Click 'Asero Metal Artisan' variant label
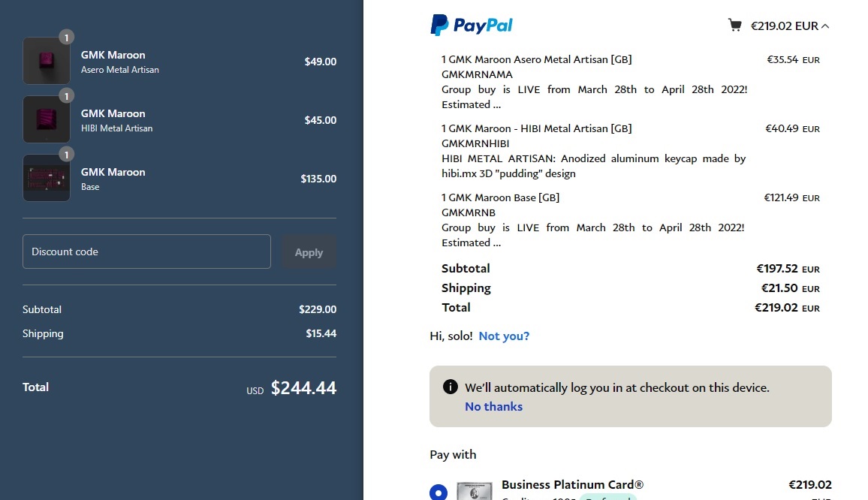The image size is (868, 500). [x=120, y=70]
